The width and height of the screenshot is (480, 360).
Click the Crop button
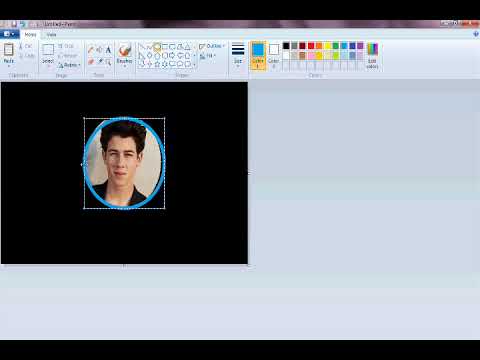tap(66, 46)
